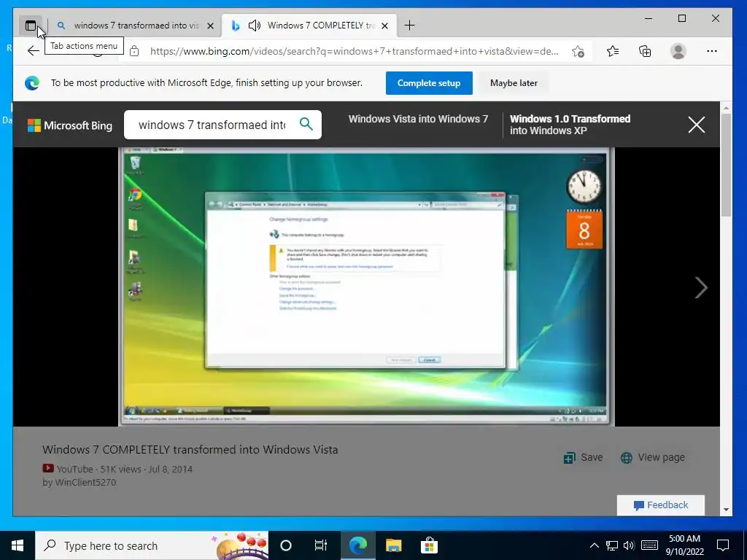The height and width of the screenshot is (560, 747).
Task: Open the Feedback button
Action: pyautogui.click(x=661, y=505)
